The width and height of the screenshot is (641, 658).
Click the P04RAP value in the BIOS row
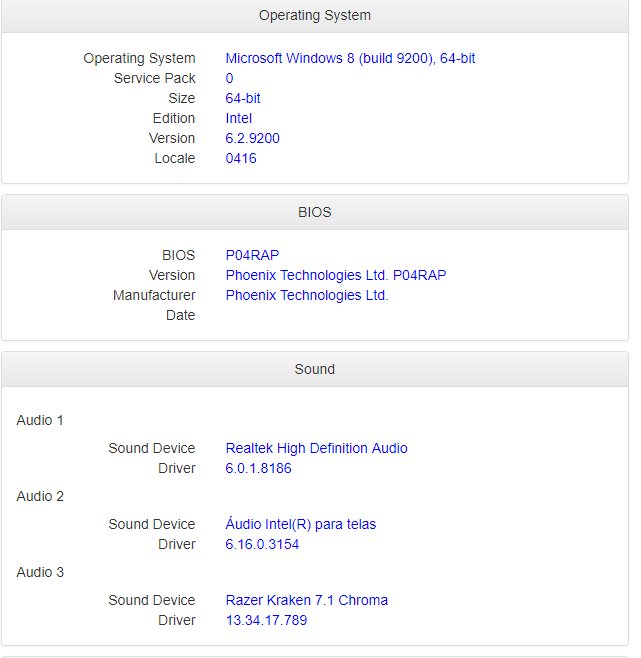(x=252, y=255)
